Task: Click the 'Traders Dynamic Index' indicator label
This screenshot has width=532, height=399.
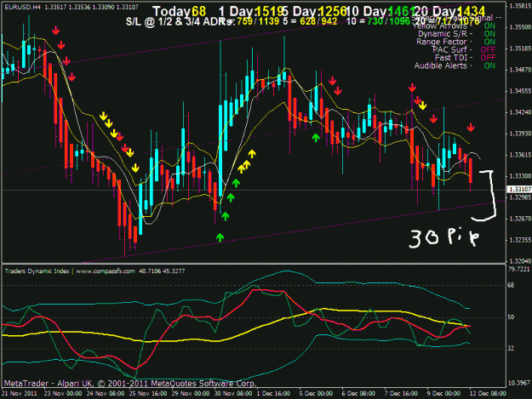Action: [x=37, y=271]
